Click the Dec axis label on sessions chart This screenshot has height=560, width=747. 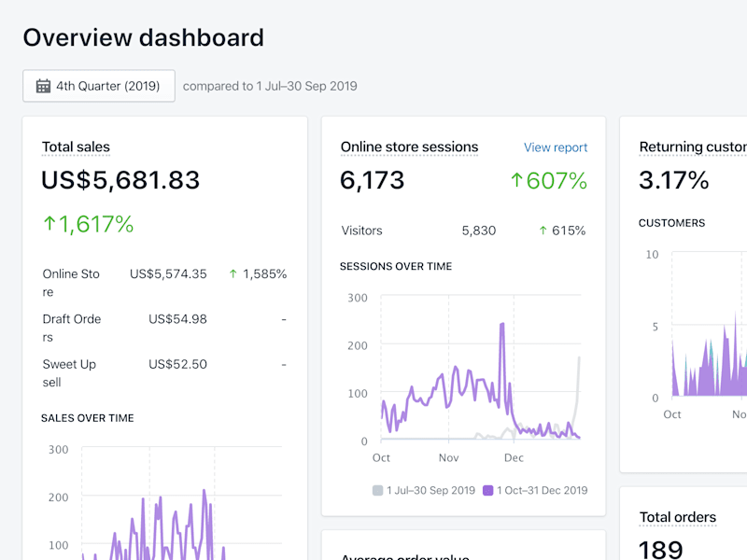tap(514, 457)
